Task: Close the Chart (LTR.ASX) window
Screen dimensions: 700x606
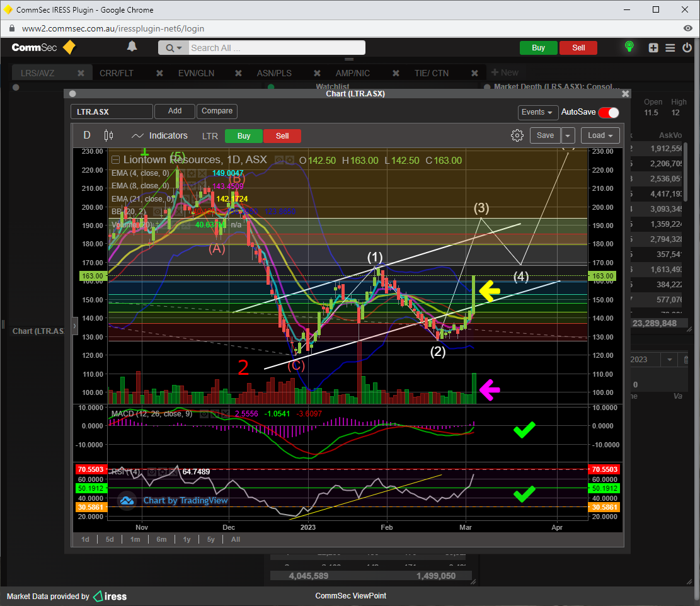Action: (x=626, y=94)
